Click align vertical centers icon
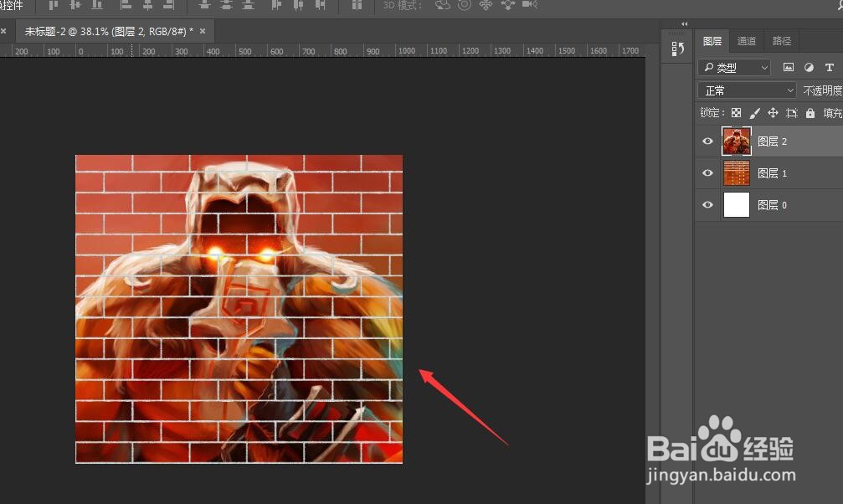 point(75,5)
